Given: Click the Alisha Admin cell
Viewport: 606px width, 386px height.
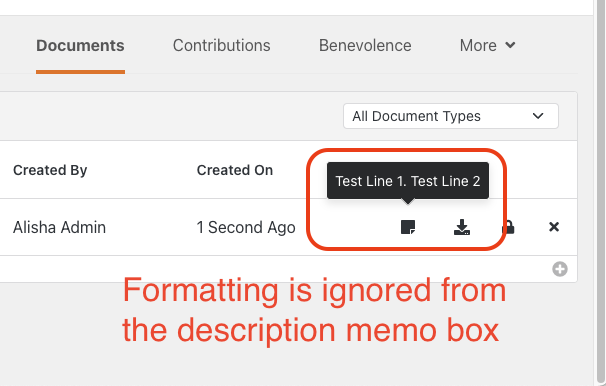Looking at the screenshot, I should click(x=59, y=227).
